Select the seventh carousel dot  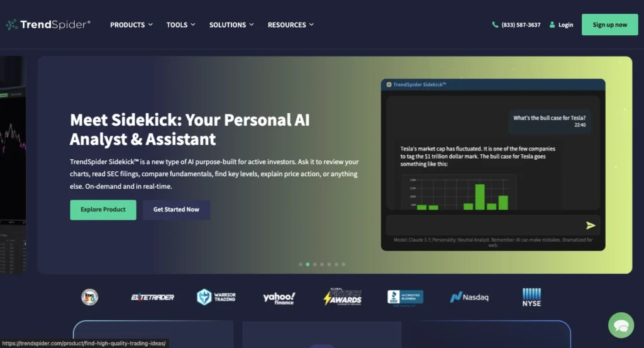point(343,264)
